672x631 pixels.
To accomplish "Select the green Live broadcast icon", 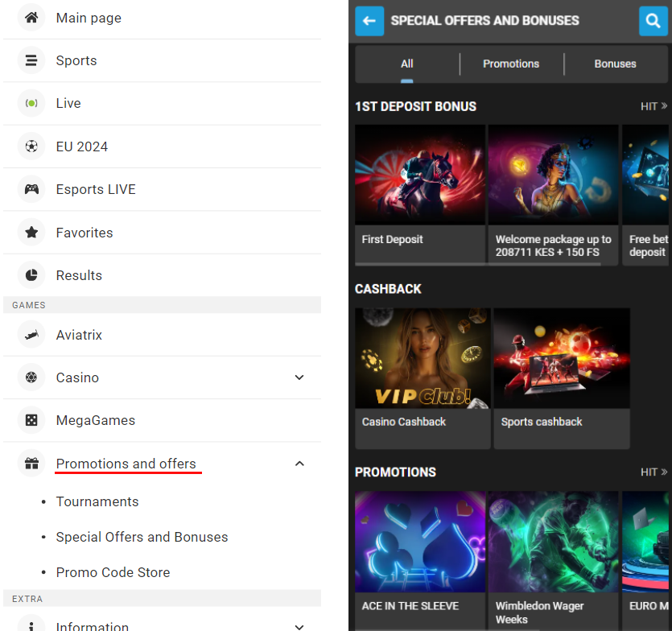I will pyautogui.click(x=31, y=103).
